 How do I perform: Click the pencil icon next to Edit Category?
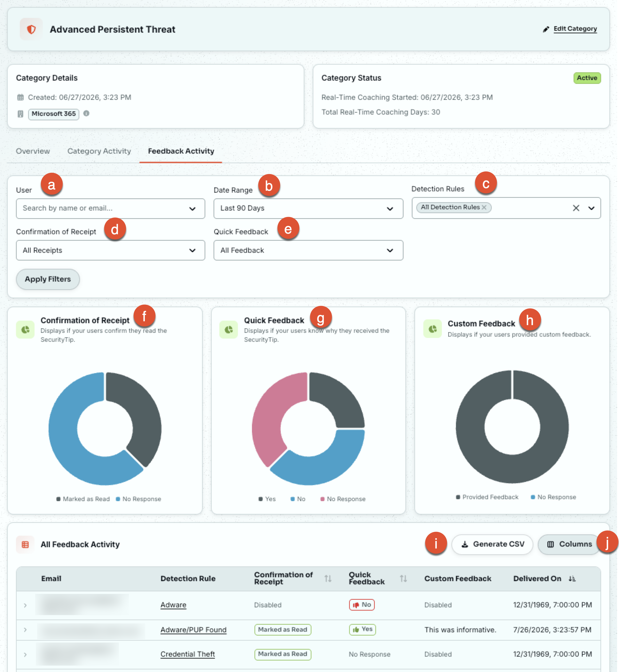[546, 29]
